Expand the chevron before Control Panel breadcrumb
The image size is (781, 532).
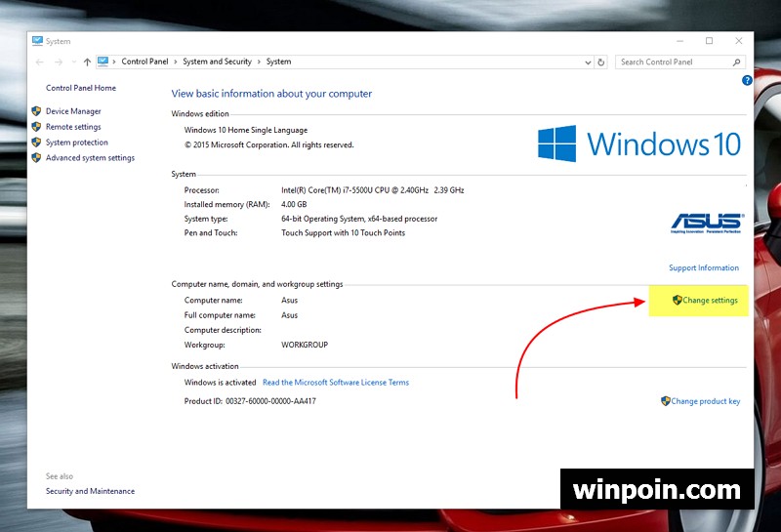(114, 61)
